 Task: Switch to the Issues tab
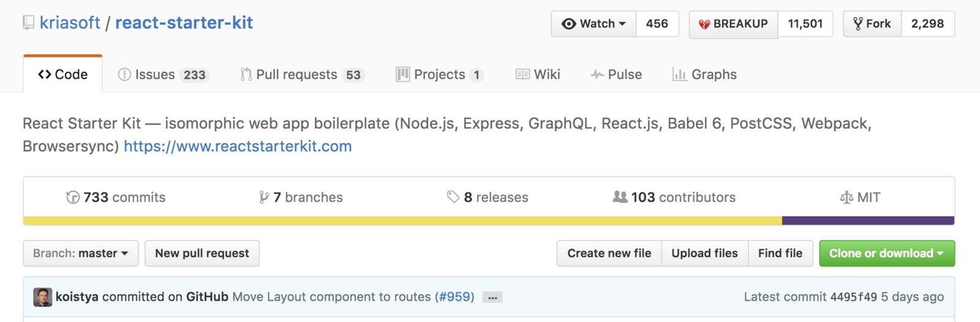pos(164,75)
